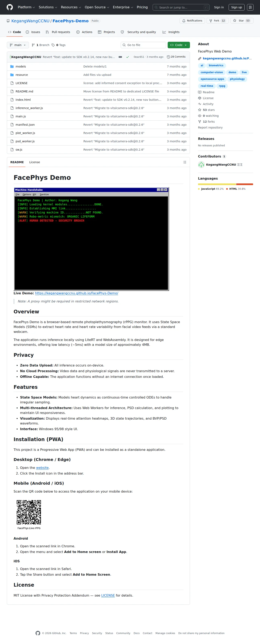Open the index.html file
This screenshot has width=260, height=644.
pyautogui.click(x=23, y=100)
